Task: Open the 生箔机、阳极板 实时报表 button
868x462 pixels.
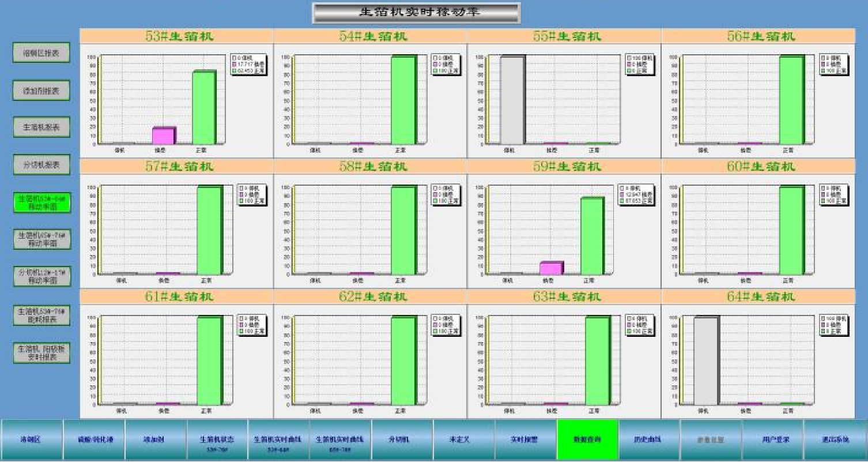Action: coord(42,353)
